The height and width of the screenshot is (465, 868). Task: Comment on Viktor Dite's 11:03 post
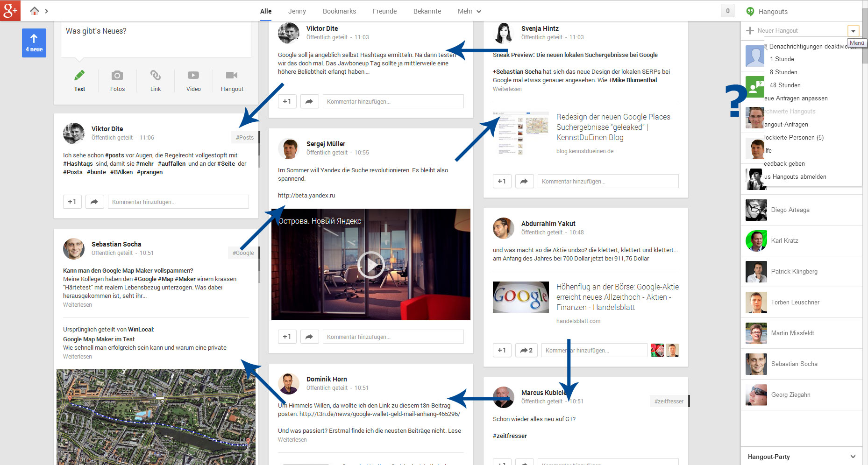click(x=393, y=101)
